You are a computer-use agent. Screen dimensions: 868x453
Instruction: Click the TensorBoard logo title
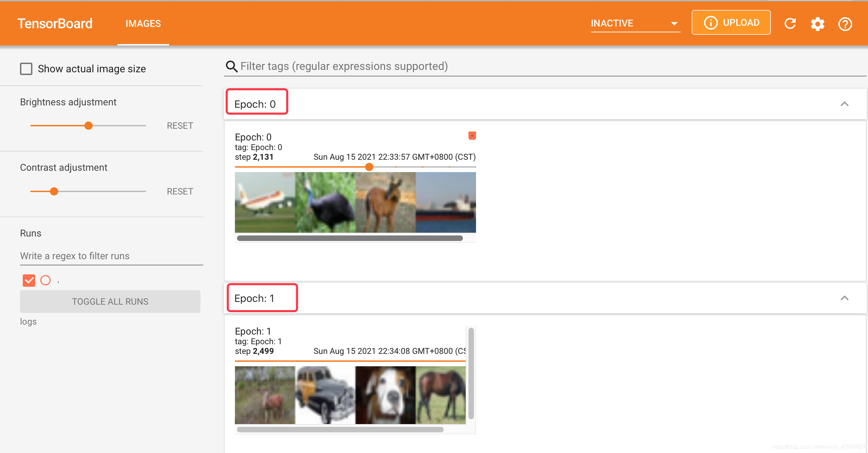pyautogui.click(x=55, y=23)
